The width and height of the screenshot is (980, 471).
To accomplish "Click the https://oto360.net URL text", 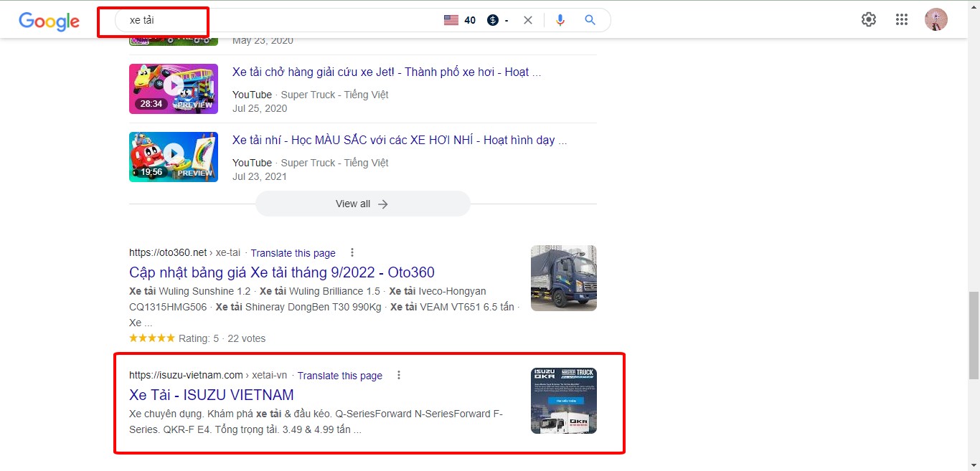I will click(x=168, y=252).
